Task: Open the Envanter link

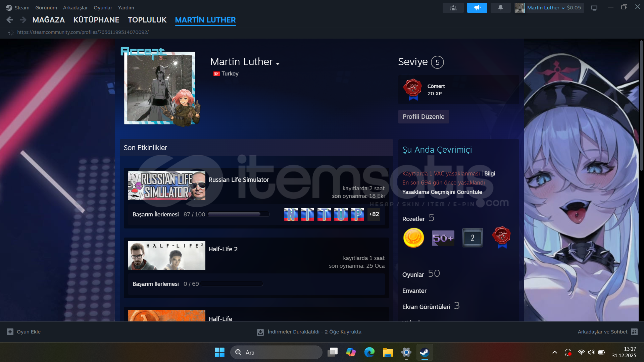Action: tap(414, 291)
